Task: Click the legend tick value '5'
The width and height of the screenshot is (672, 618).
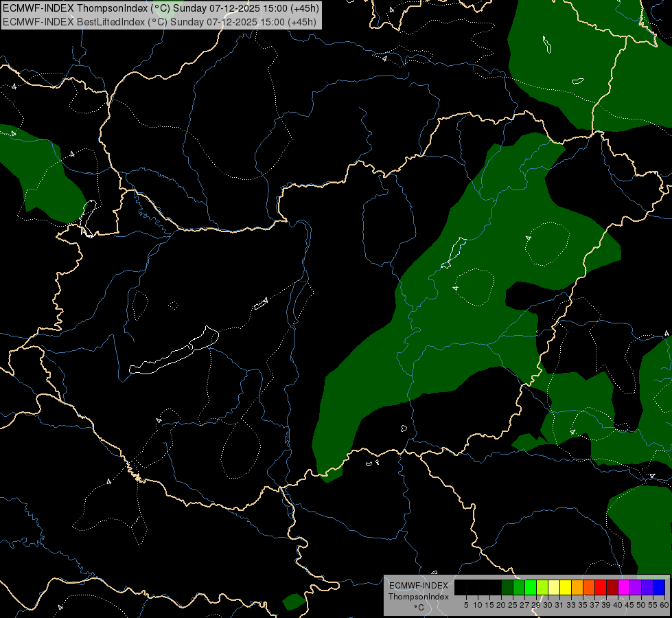Action: point(466,605)
